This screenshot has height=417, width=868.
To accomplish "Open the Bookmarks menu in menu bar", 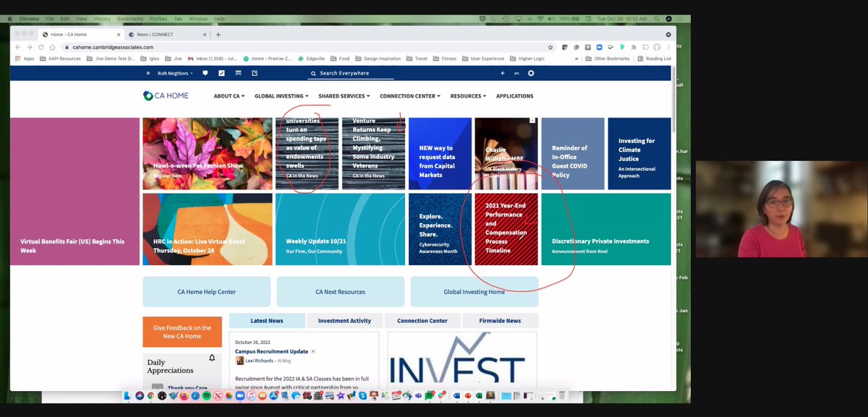I will tap(131, 18).
